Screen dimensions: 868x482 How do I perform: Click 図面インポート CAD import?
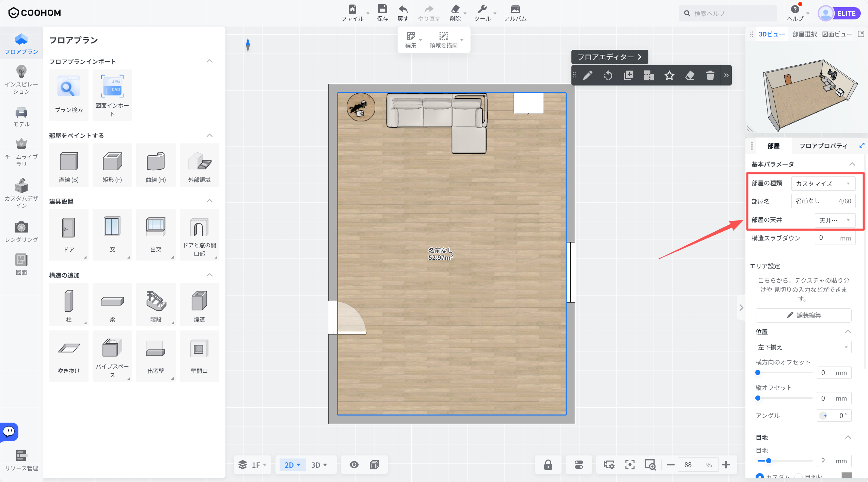(112, 95)
